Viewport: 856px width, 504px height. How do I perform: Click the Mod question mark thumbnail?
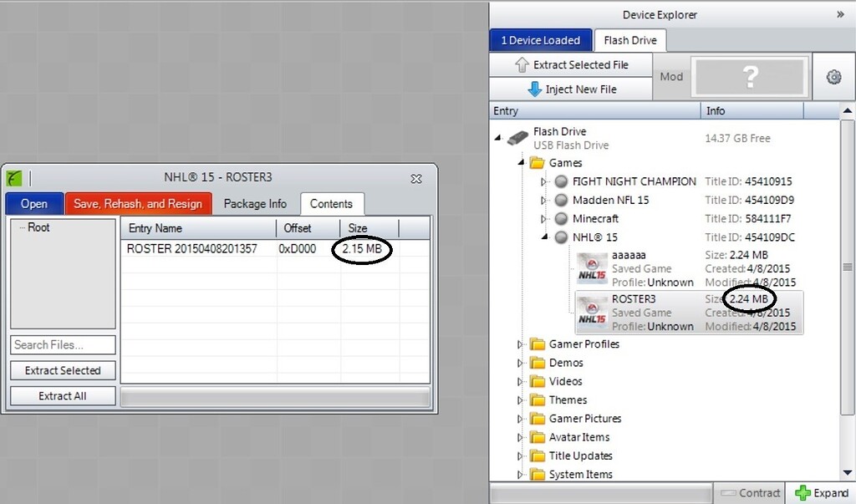click(x=750, y=77)
